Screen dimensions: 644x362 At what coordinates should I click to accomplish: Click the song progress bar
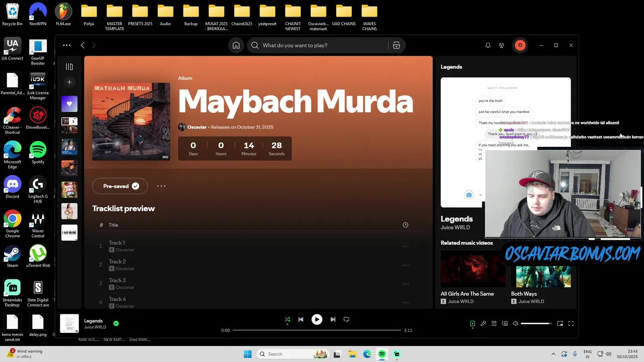pyautogui.click(x=316, y=330)
